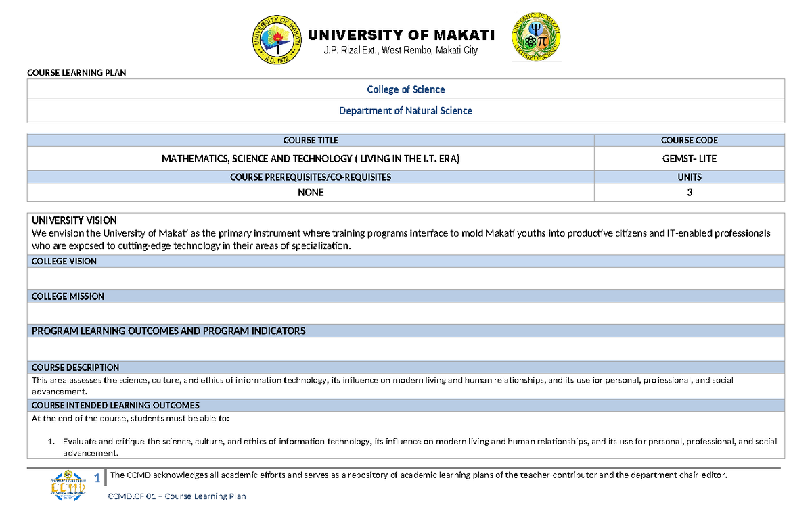Open the "Department of Natural Science" link
The image size is (812, 516).
coord(405,110)
